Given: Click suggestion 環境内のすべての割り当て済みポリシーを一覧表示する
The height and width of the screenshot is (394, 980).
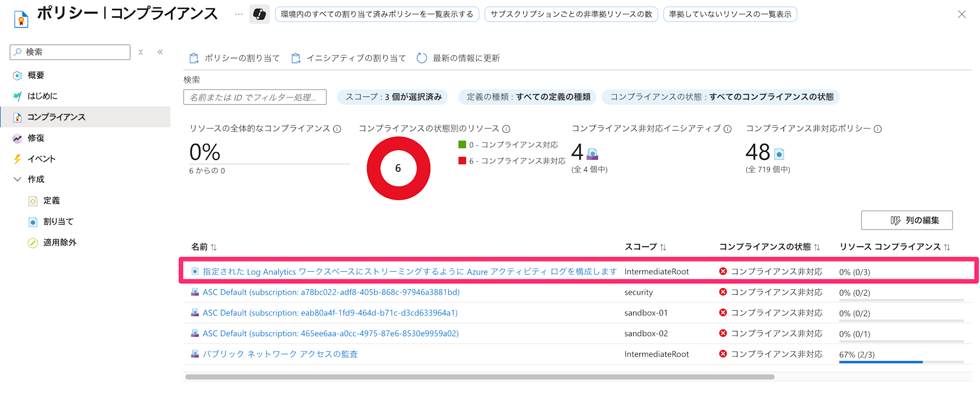Looking at the screenshot, I should tap(377, 14).
